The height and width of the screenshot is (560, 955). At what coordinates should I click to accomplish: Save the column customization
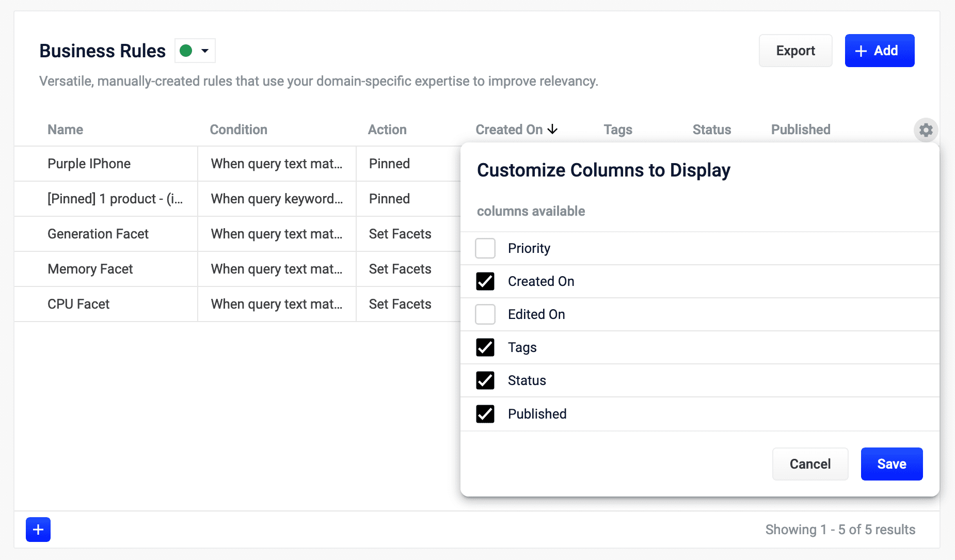pos(892,464)
